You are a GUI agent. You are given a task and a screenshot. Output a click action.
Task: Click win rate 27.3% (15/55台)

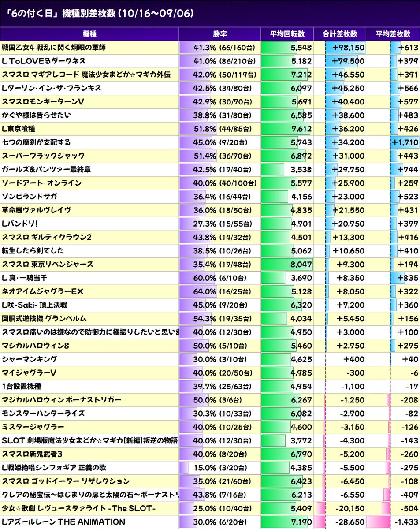point(222,224)
